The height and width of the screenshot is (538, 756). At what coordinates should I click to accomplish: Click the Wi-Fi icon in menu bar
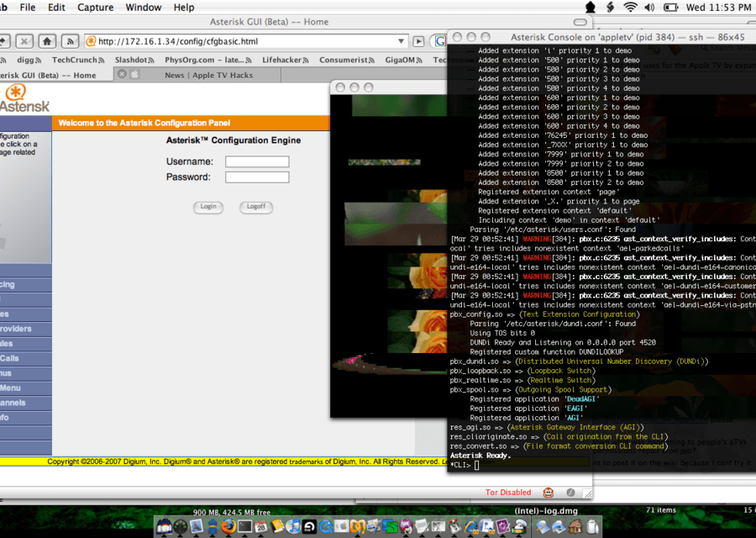click(629, 8)
